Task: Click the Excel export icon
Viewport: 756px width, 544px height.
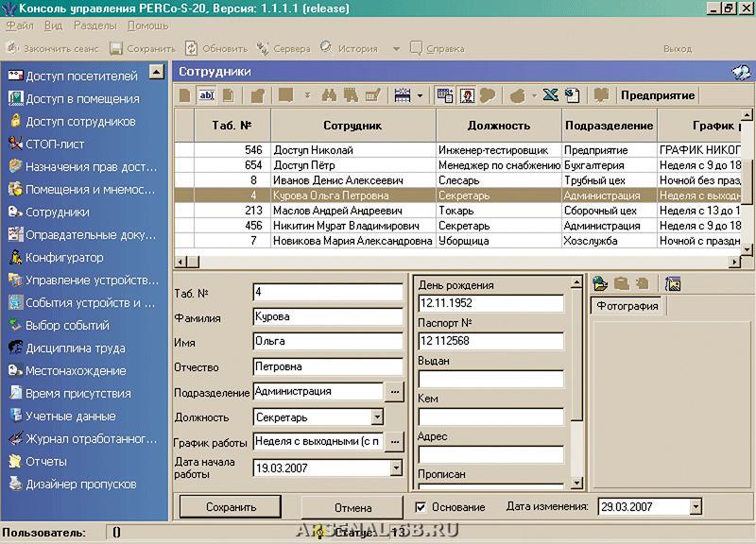Action: click(x=550, y=95)
